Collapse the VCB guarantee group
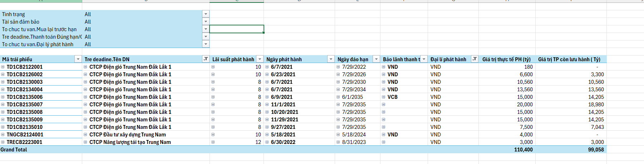Viewport: 644px width, 164px height. click(x=383, y=97)
